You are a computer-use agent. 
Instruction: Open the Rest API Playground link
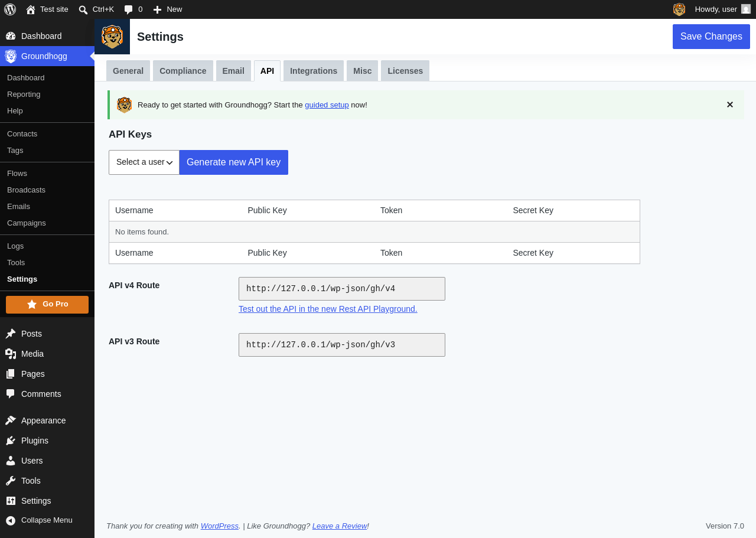328,309
